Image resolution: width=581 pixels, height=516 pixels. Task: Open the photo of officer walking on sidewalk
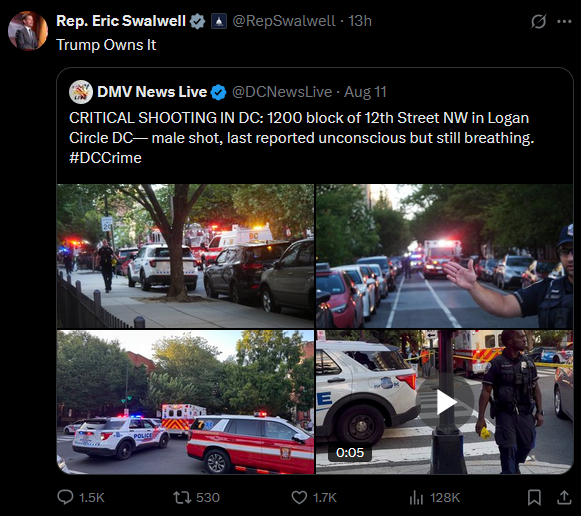185,256
